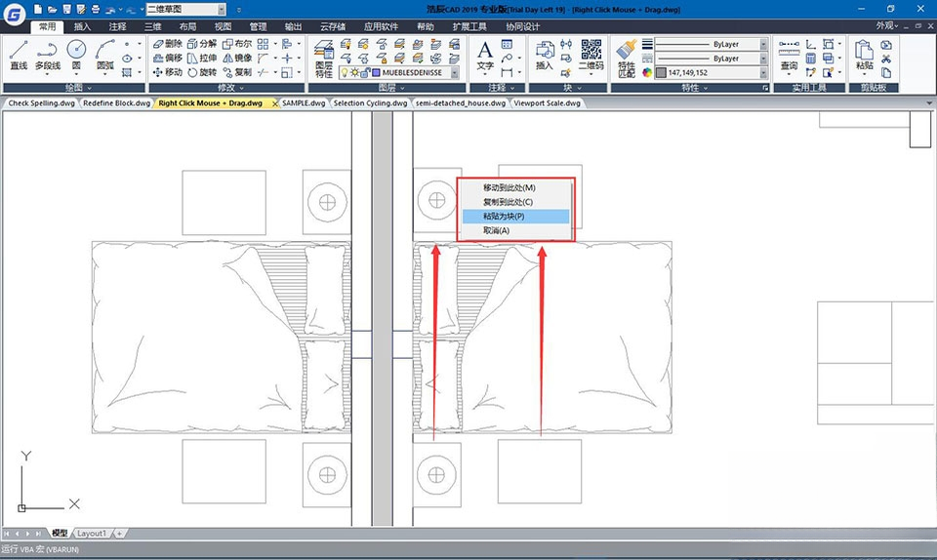Click the Stretch (拉伸) tool
The width and height of the screenshot is (937, 560).
pyautogui.click(x=202, y=58)
